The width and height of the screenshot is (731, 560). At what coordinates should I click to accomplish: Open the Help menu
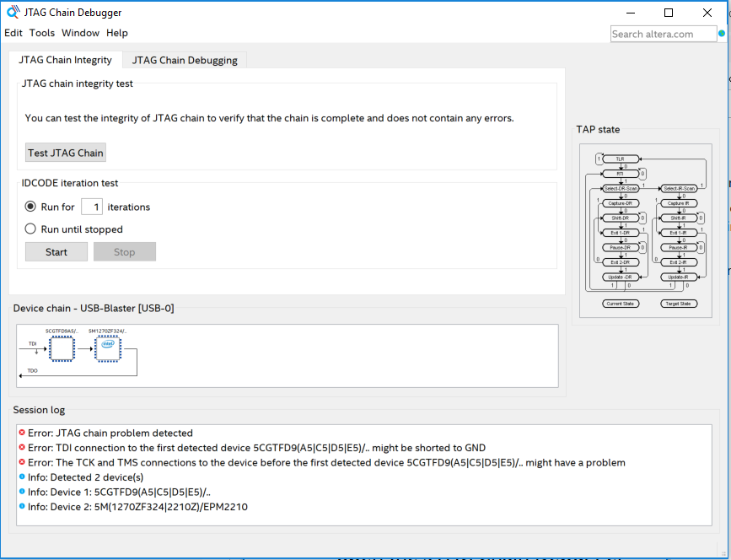117,33
